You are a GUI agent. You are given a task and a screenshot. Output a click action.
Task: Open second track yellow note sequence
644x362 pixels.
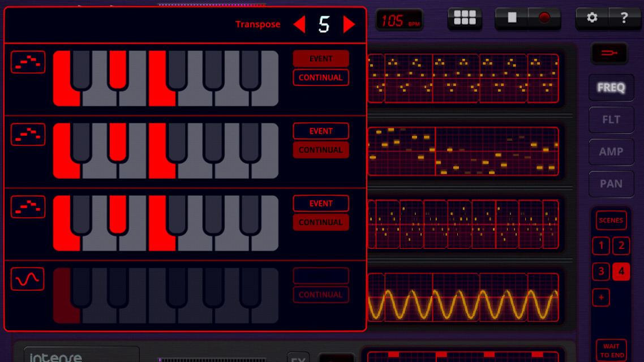click(x=463, y=152)
